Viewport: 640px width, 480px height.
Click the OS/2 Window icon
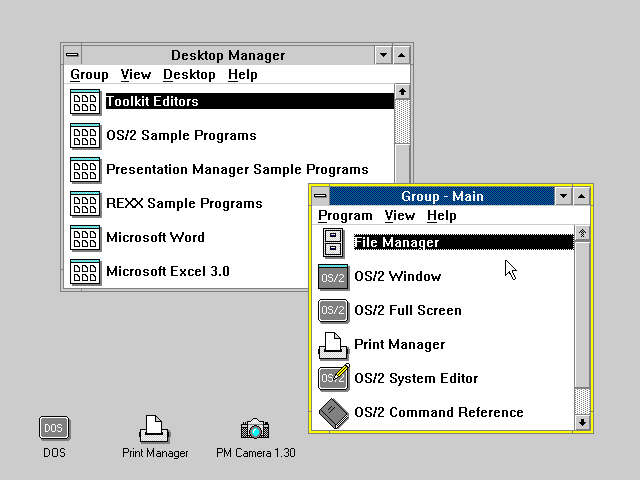[333, 277]
